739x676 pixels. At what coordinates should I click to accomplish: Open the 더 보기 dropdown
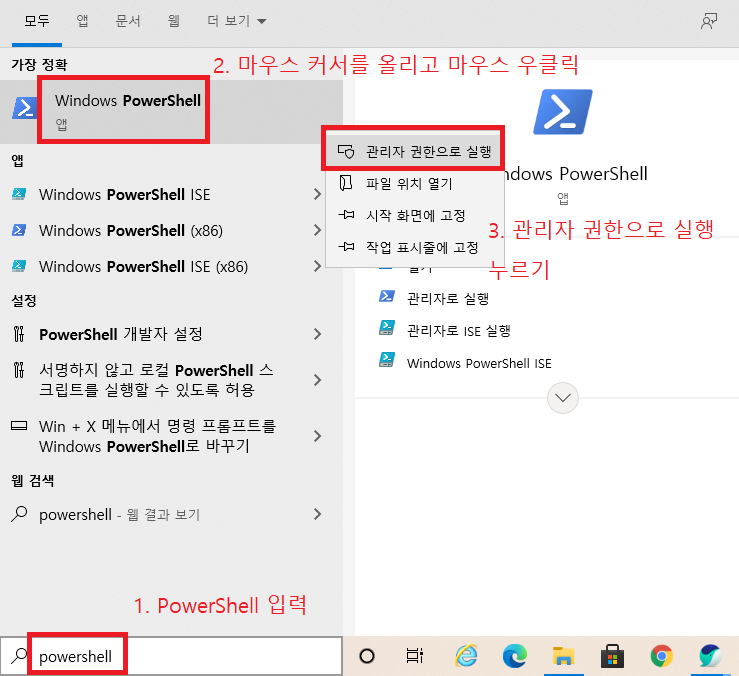237,21
